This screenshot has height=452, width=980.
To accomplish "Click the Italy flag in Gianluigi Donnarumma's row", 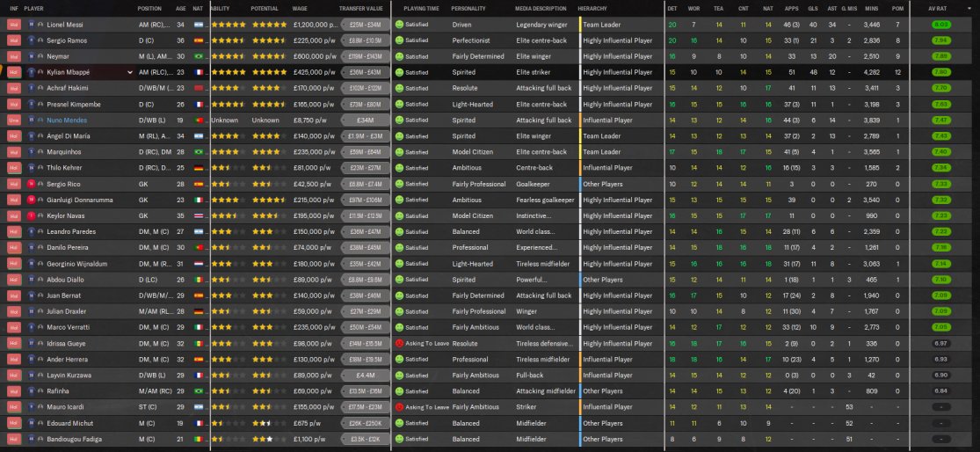I will [198, 200].
